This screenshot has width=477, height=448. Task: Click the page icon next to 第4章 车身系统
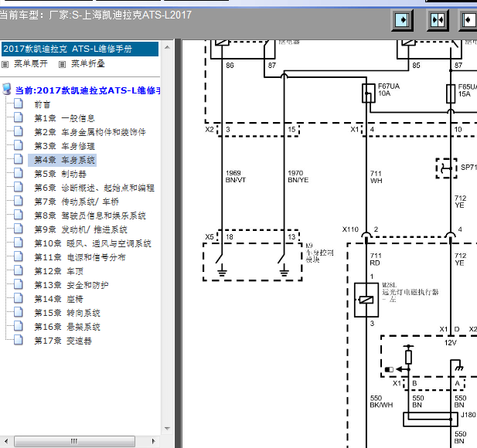[x=19, y=159]
